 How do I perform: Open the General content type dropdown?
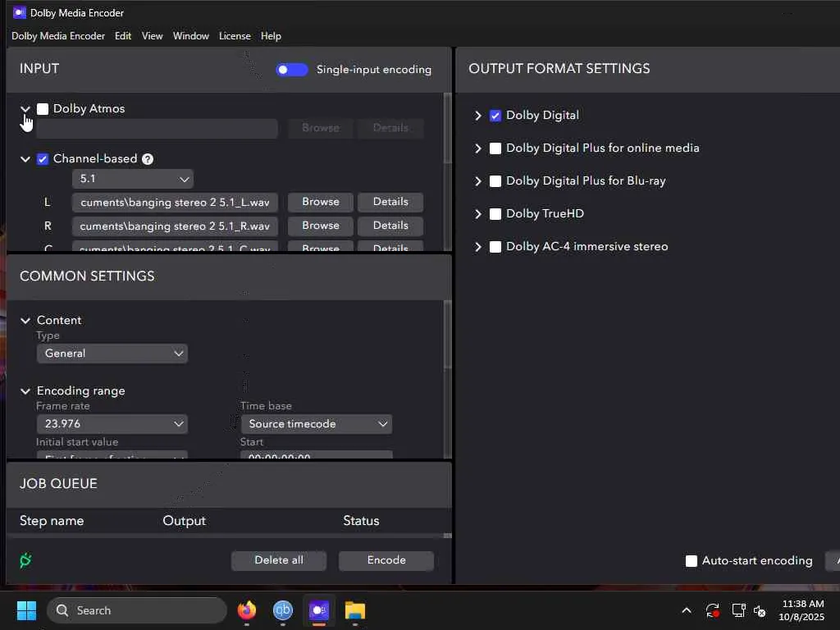(x=112, y=354)
